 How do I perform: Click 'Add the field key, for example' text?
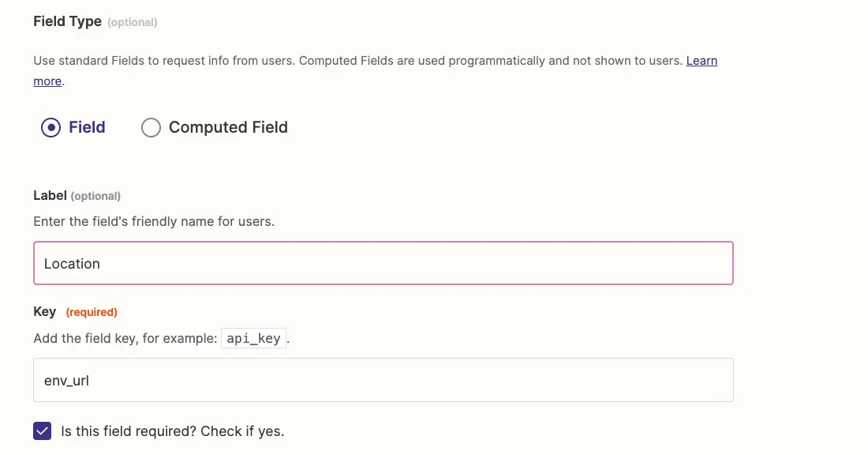pos(125,339)
